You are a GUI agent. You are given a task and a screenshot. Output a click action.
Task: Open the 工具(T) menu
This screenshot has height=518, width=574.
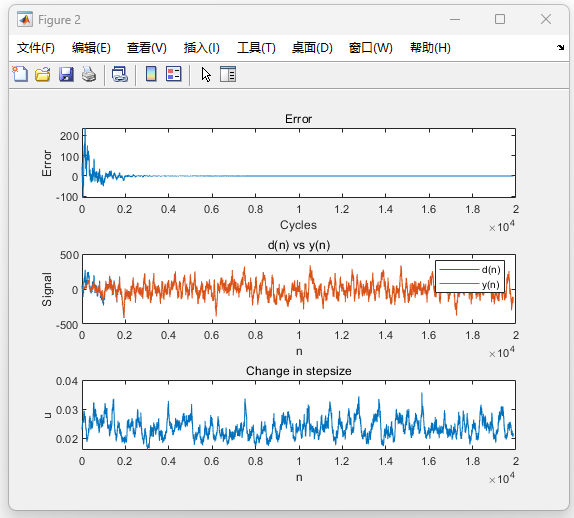tap(256, 48)
